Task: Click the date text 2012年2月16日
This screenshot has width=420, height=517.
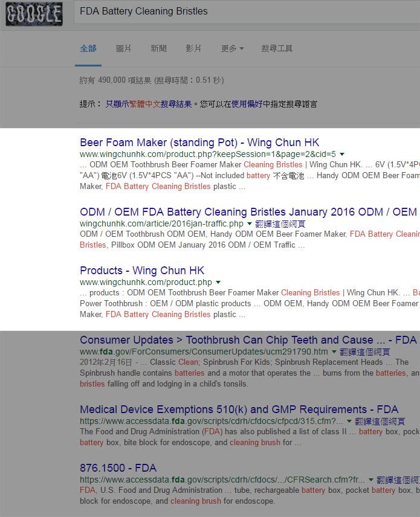Action: [106, 362]
